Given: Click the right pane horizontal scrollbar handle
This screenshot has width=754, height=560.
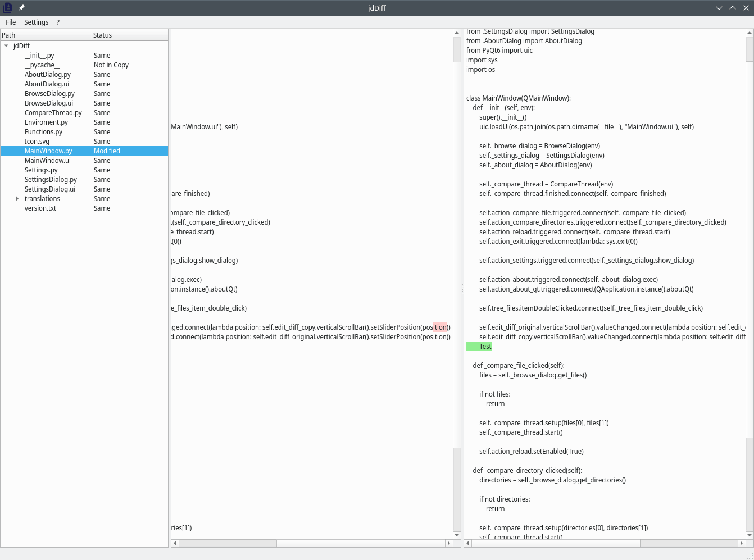Looking at the screenshot, I should point(556,543).
